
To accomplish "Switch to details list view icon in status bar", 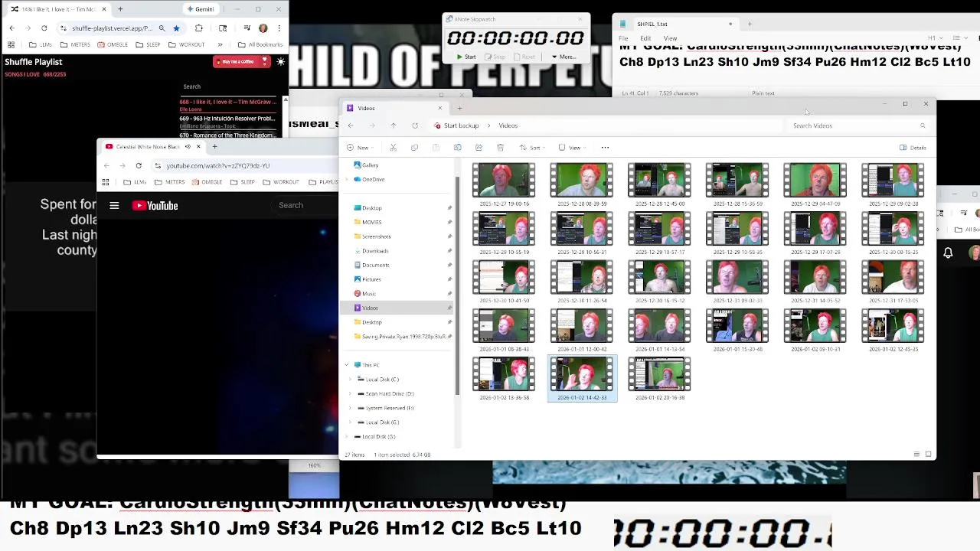I will 916,455.
